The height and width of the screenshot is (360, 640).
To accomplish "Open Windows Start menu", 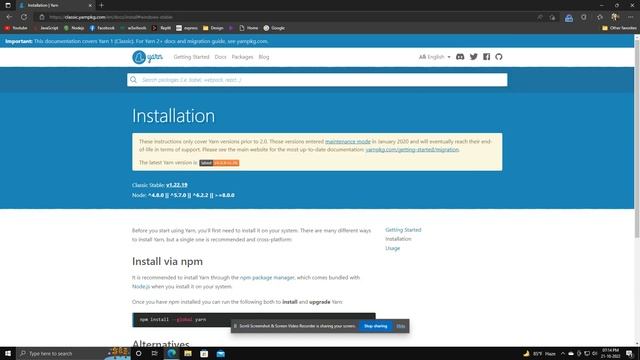I will tap(8, 353).
